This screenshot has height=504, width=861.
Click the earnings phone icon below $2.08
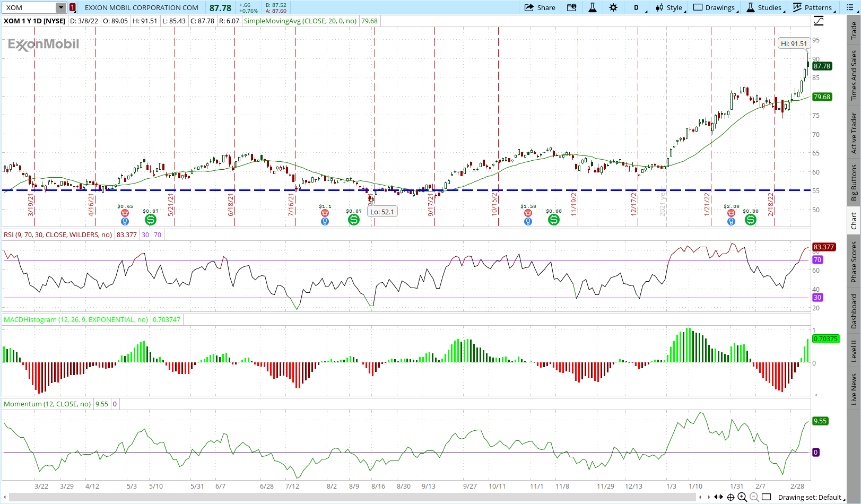[731, 213]
